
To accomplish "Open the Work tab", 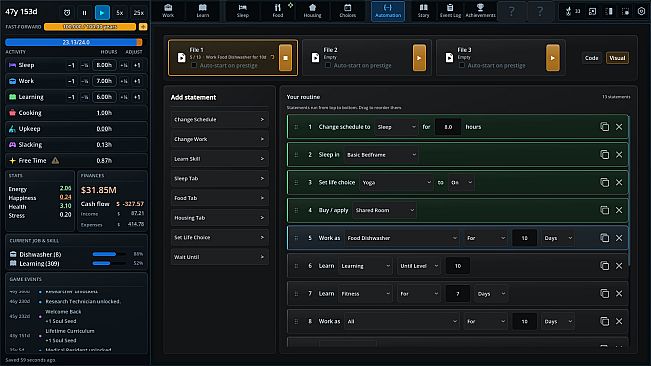I will click(x=168, y=11).
